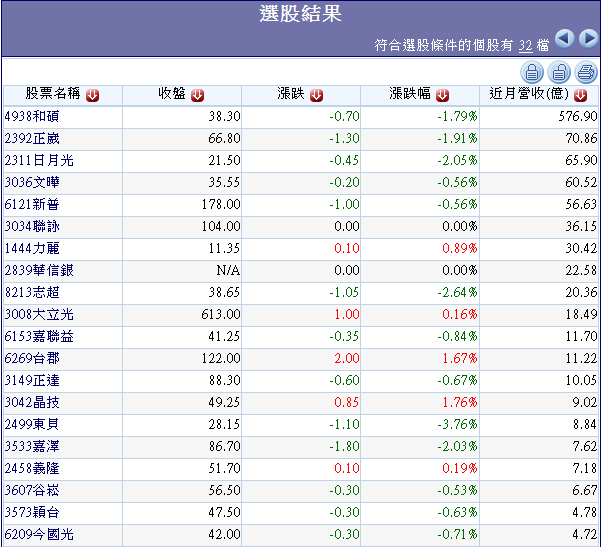Select revenue value 576.90 for 和碩
Viewport: 602px width, 547px height.
[578, 116]
